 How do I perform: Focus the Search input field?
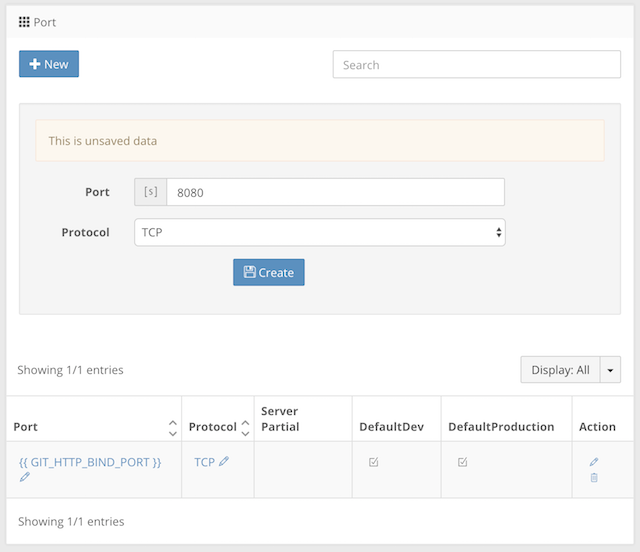pos(477,65)
